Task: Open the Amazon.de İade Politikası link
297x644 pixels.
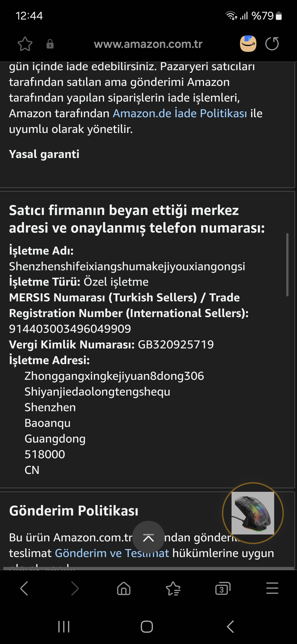Action: pyautogui.click(x=180, y=113)
